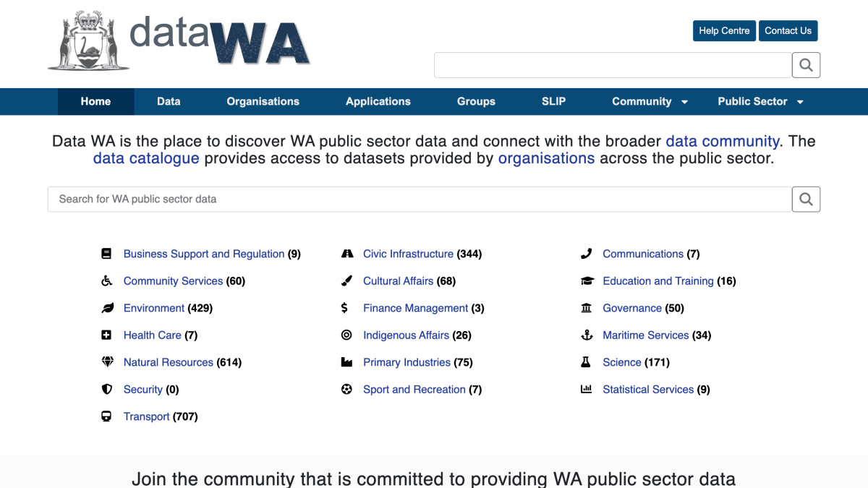
Task: Click the graduation cap icon beside Education
Action: (587, 281)
